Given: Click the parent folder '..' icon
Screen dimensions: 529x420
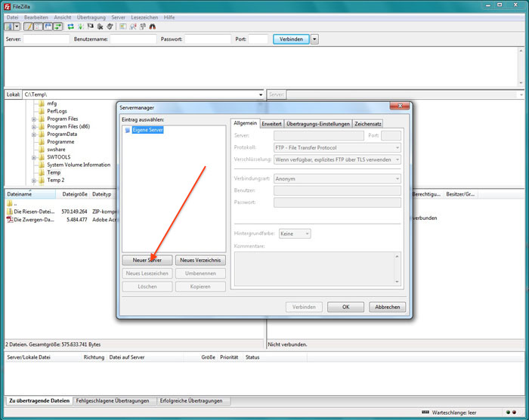Looking at the screenshot, I should click(x=9, y=203).
